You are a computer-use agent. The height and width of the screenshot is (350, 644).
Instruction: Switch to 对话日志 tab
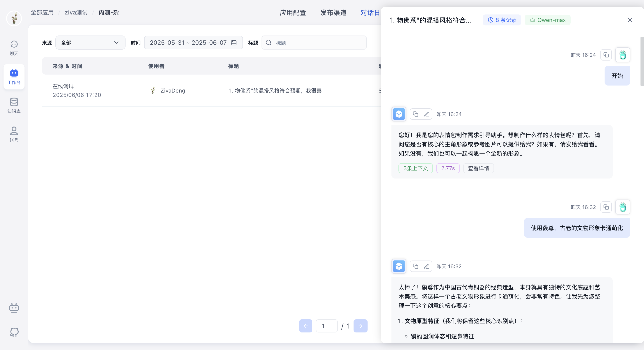(x=371, y=12)
